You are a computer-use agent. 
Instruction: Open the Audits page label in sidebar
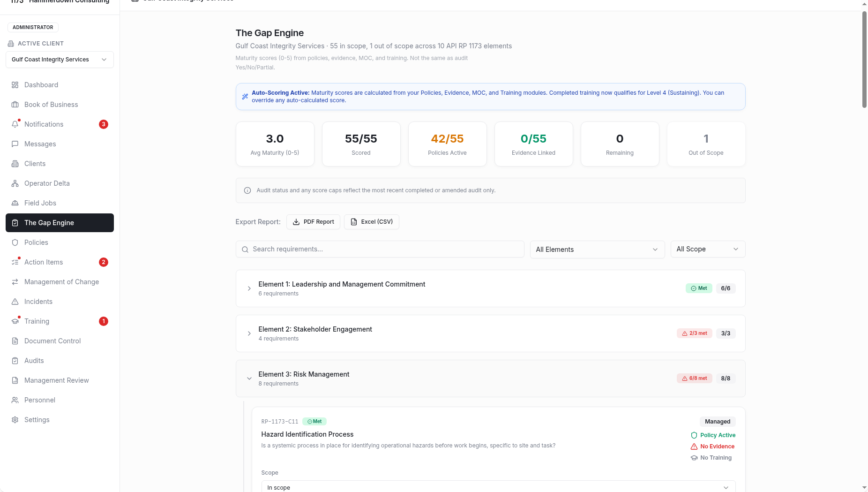tap(34, 361)
